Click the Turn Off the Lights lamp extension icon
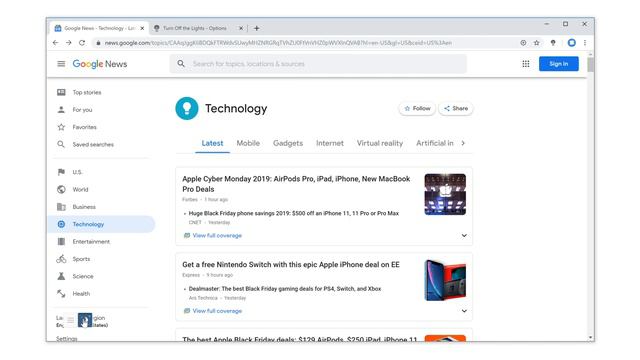 click(x=553, y=42)
